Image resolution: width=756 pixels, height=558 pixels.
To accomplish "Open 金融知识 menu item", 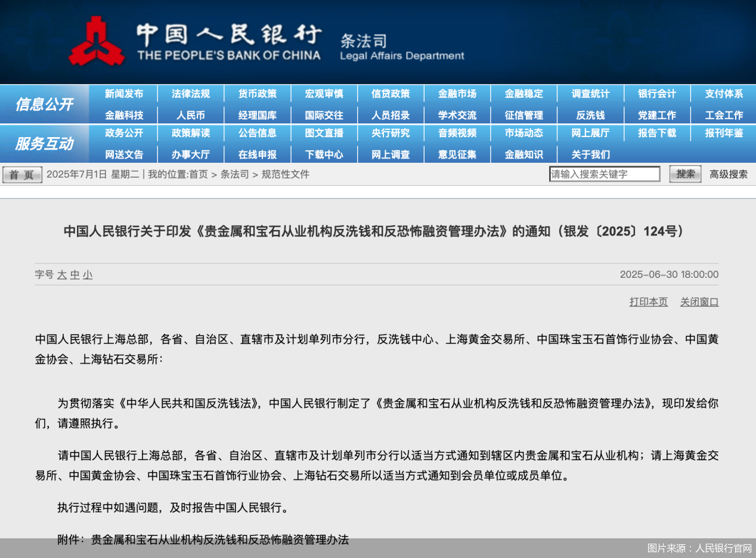I will (x=524, y=154).
